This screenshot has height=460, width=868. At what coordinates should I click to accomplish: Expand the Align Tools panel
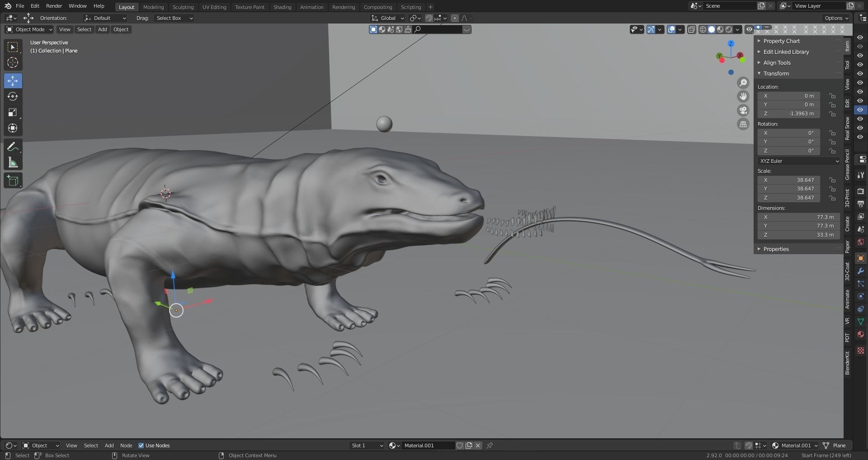tap(798, 62)
